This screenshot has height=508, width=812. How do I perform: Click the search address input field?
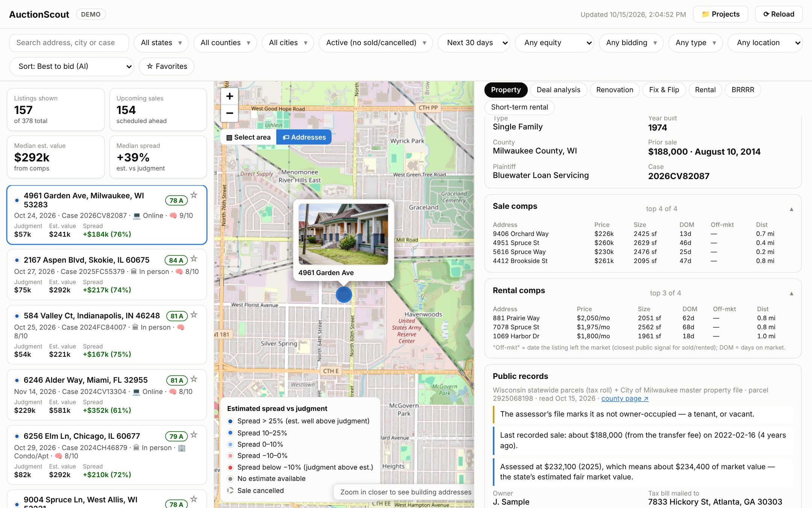pos(69,43)
